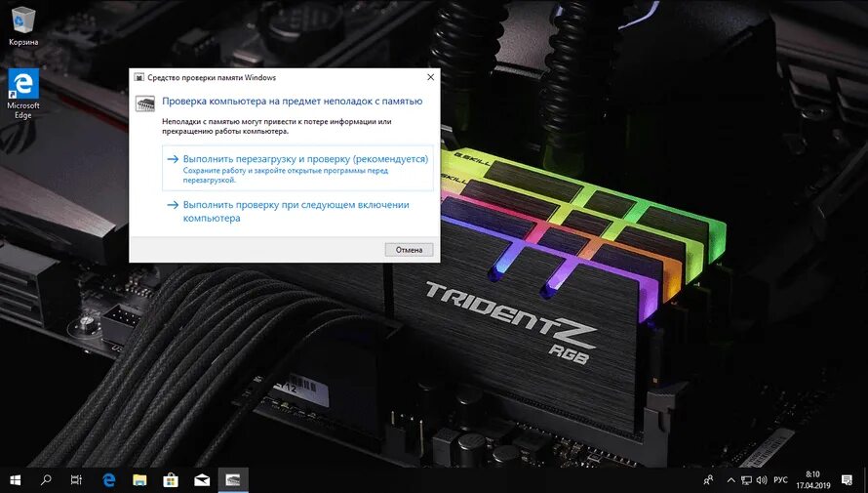
Task: Open File Explorer from taskbar
Action: pyautogui.click(x=140, y=479)
